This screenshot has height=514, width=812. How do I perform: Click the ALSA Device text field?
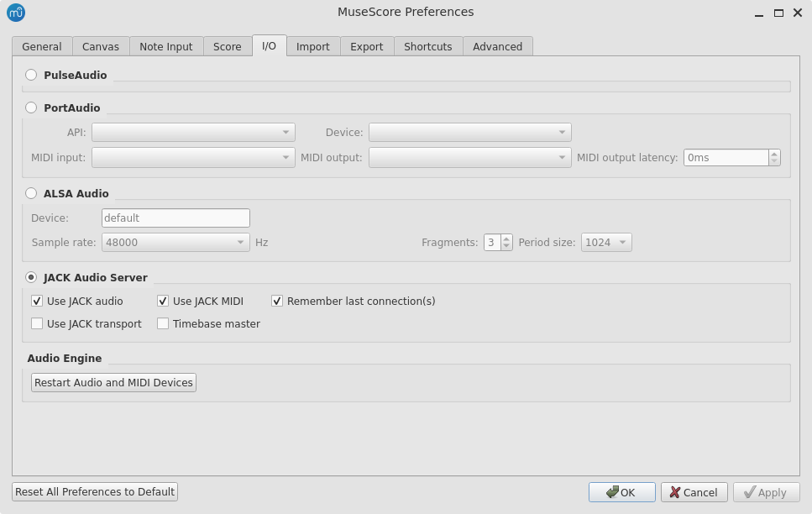click(175, 218)
